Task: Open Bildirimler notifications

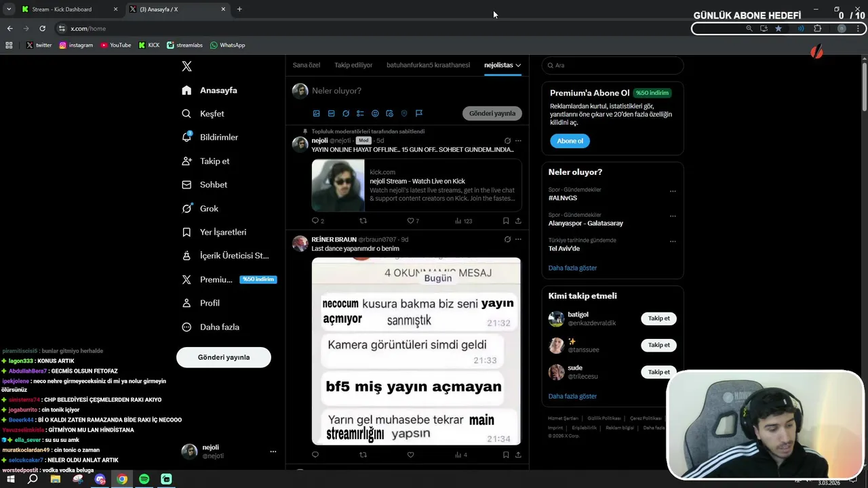Action: [210, 137]
